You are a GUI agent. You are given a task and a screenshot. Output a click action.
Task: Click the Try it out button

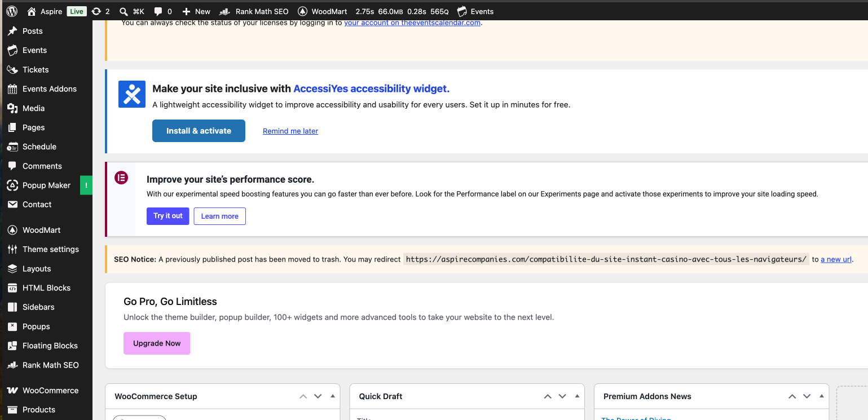coord(168,216)
